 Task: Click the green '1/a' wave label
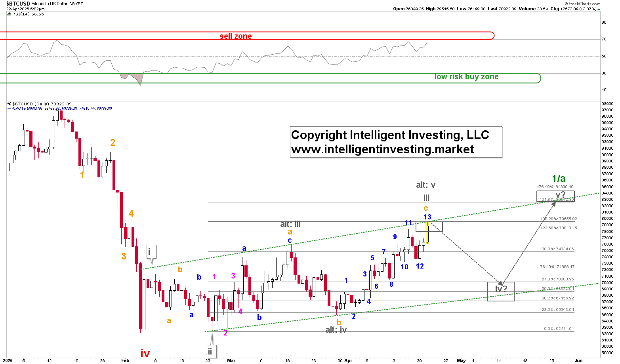coord(559,178)
